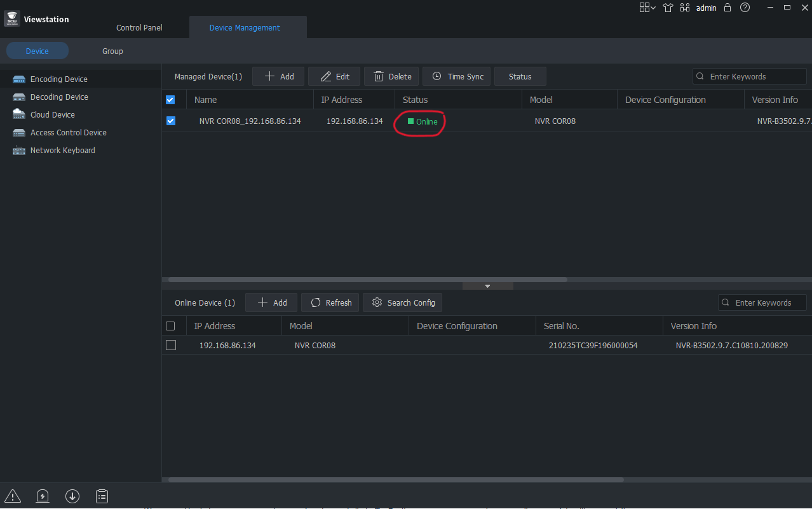The height and width of the screenshot is (509, 812).
Task: Click the online table horizontal scrollbar
Action: 396,480
